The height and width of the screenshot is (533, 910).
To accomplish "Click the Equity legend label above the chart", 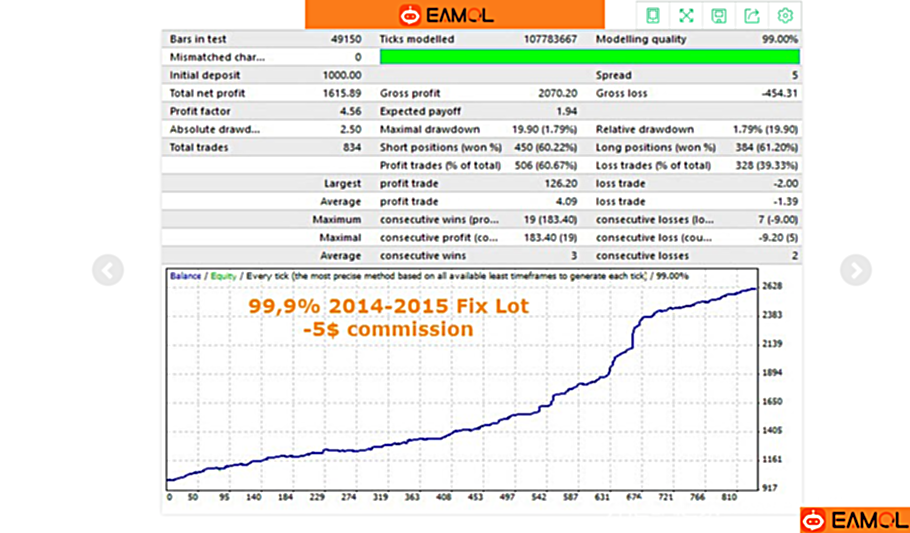I will 222,275.
